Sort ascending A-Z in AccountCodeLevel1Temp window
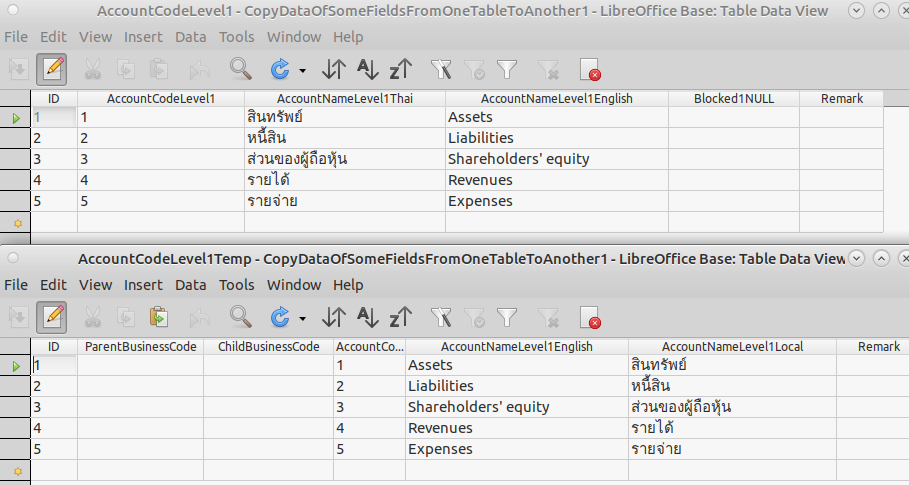This screenshot has height=485, width=909. click(368, 318)
